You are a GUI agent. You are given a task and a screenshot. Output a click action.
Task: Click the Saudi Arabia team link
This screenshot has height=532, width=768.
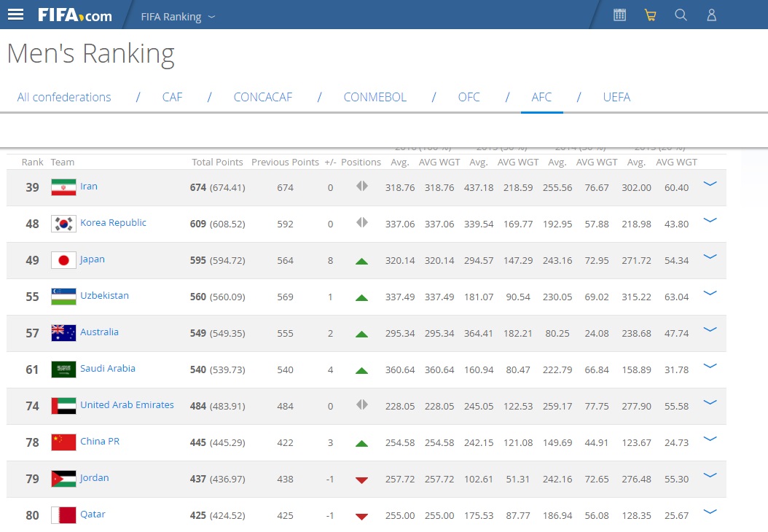[108, 369]
